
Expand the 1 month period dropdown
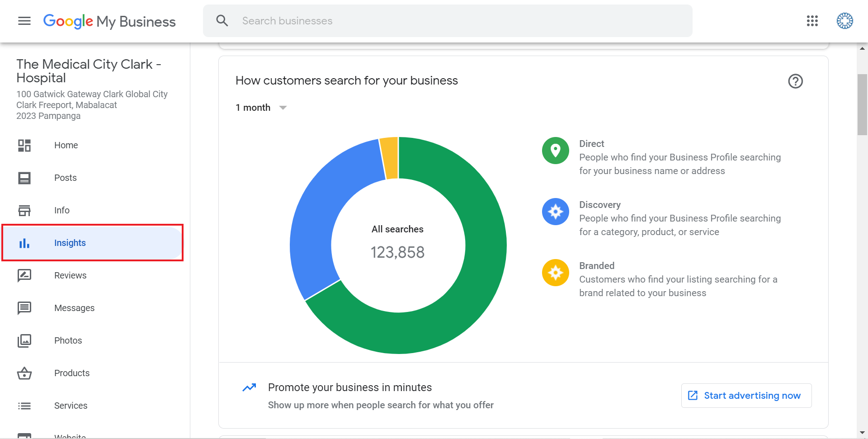[261, 108]
